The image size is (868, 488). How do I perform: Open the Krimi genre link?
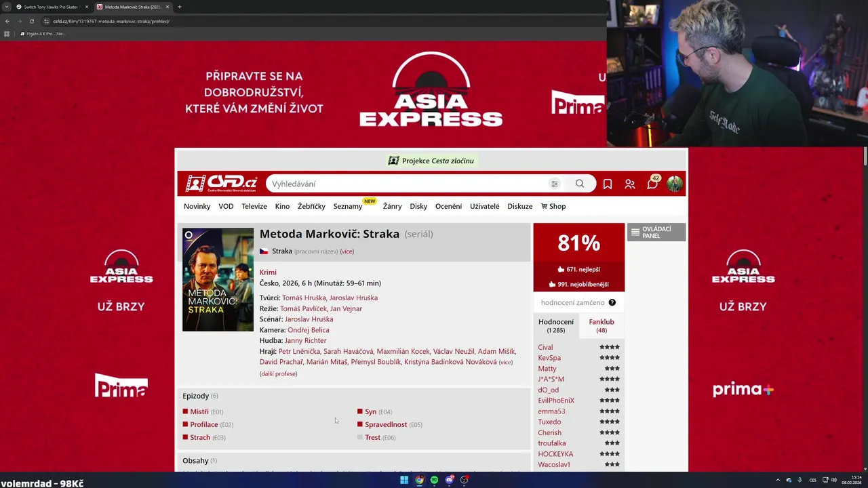(x=268, y=272)
